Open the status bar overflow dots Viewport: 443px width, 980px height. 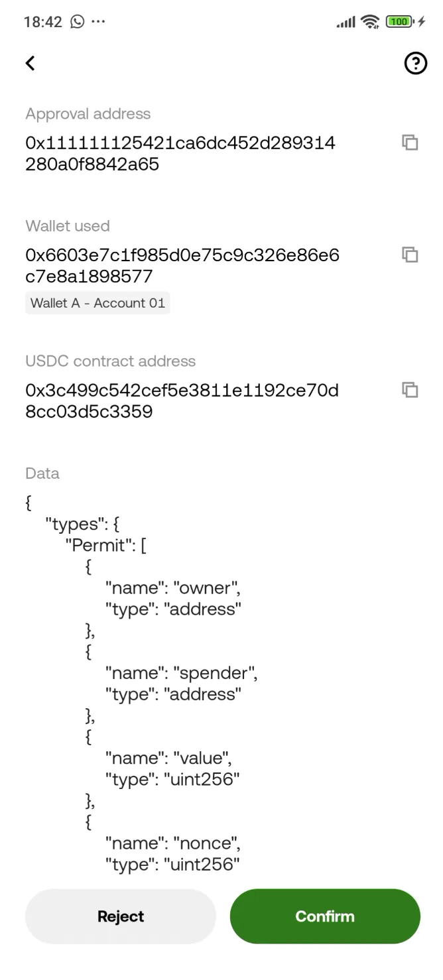point(98,21)
